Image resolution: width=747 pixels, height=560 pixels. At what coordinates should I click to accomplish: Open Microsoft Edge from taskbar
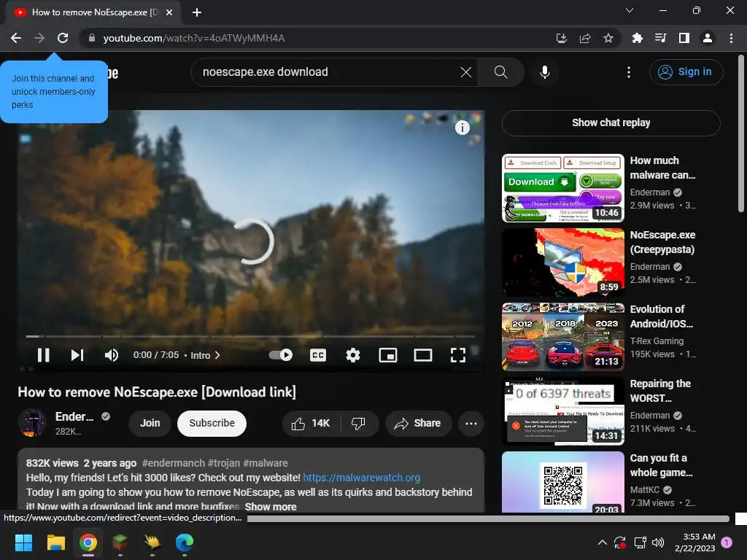(x=185, y=542)
